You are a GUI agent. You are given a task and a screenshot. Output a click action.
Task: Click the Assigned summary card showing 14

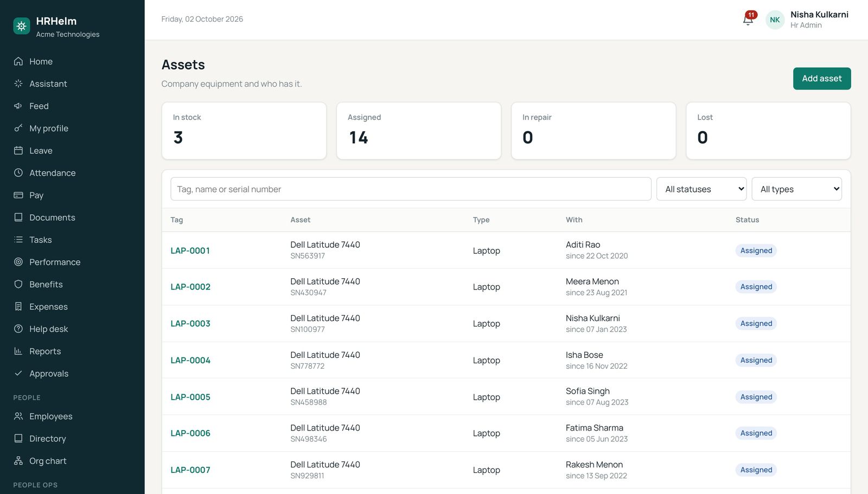point(419,131)
